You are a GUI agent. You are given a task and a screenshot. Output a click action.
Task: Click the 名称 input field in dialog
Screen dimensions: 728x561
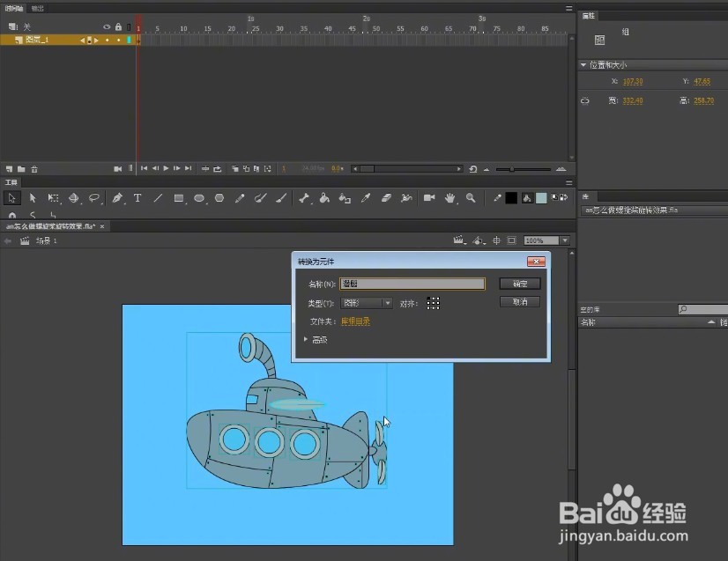(412, 284)
